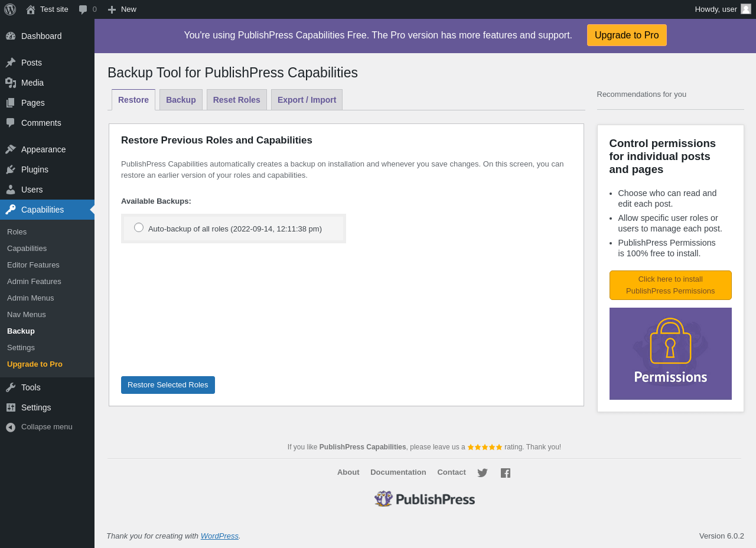Screen dimensions: 756x548
Task: Click Test site title text
Action: (54, 9)
